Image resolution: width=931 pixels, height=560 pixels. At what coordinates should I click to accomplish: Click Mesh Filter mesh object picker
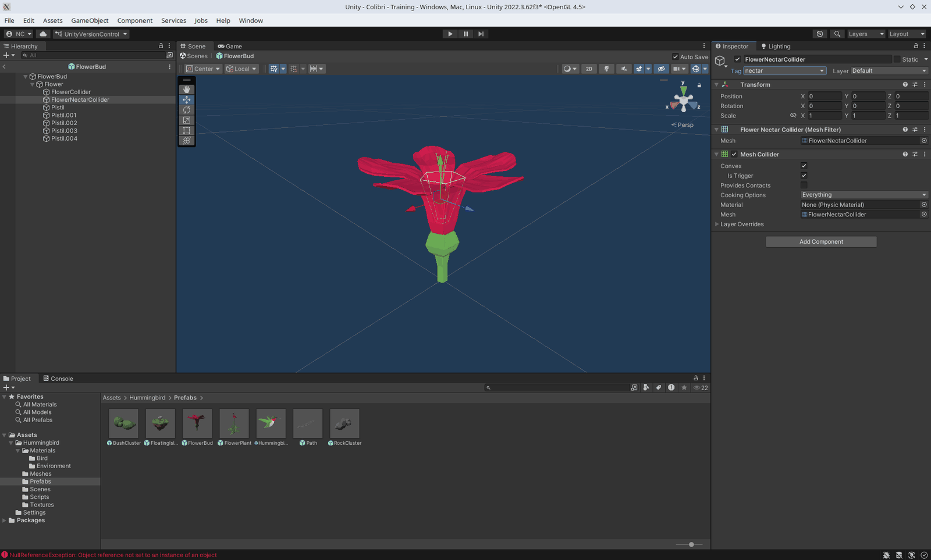(x=924, y=141)
